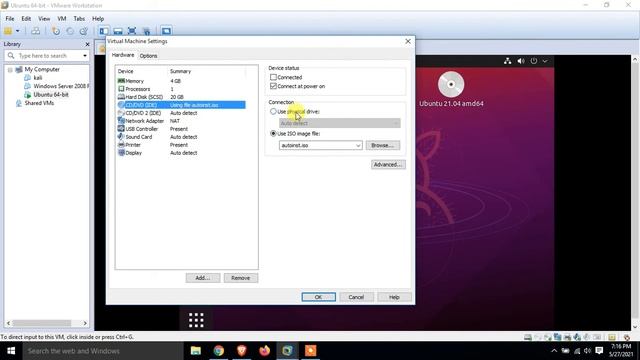Select the CD/DVD (IDE) autoinst.iso row
This screenshot has height=360, width=640.
point(181,105)
